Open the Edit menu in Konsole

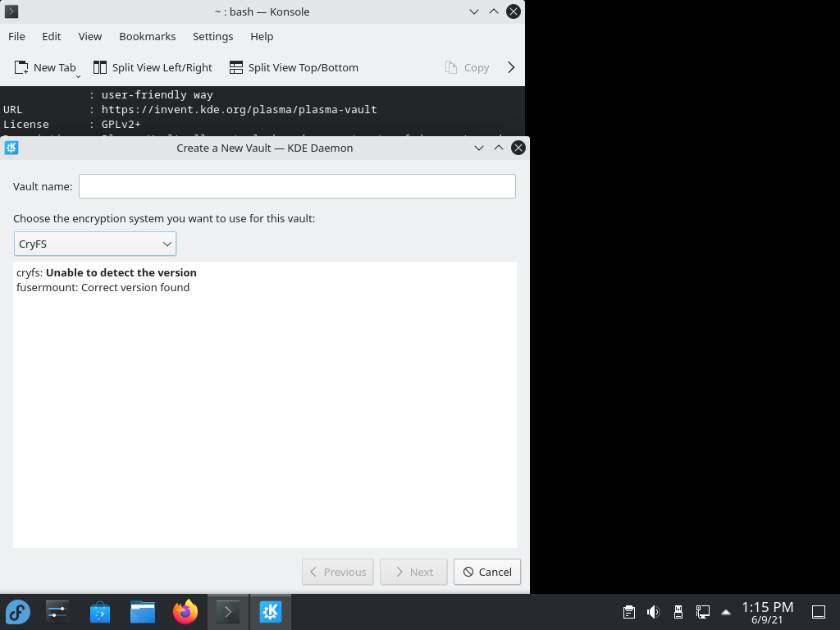[x=52, y=36]
